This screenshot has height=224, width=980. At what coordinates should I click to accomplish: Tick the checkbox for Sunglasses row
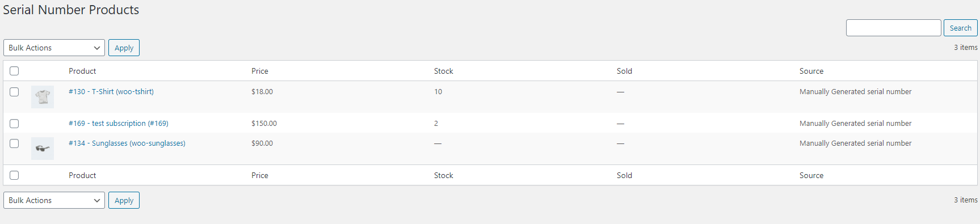[14, 143]
